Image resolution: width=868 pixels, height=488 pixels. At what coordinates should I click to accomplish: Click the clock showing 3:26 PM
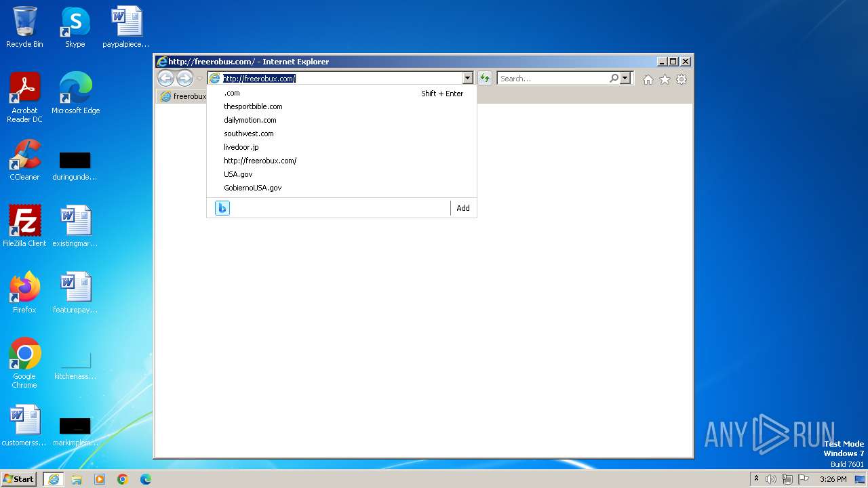833,479
